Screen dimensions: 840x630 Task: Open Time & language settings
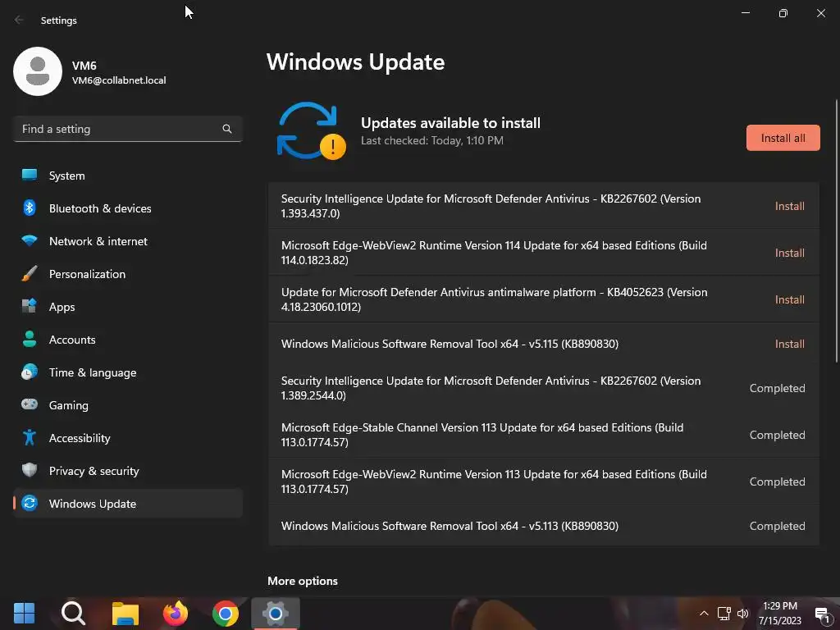pyautogui.click(x=127, y=372)
